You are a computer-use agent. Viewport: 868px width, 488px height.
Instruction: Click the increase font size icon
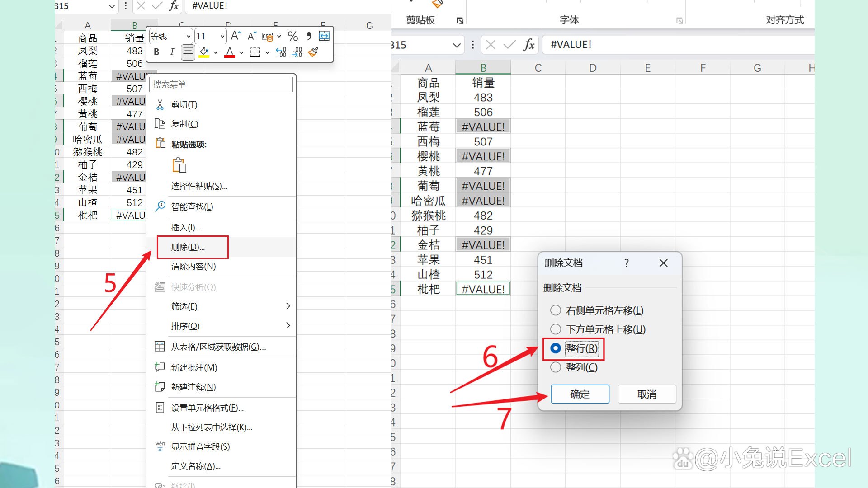click(236, 36)
